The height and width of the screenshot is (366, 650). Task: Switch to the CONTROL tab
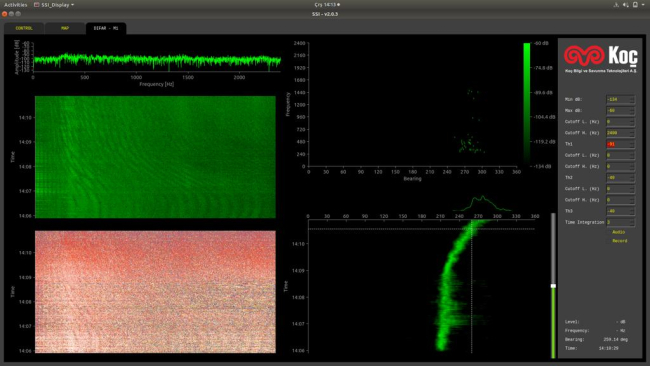tap(24, 28)
